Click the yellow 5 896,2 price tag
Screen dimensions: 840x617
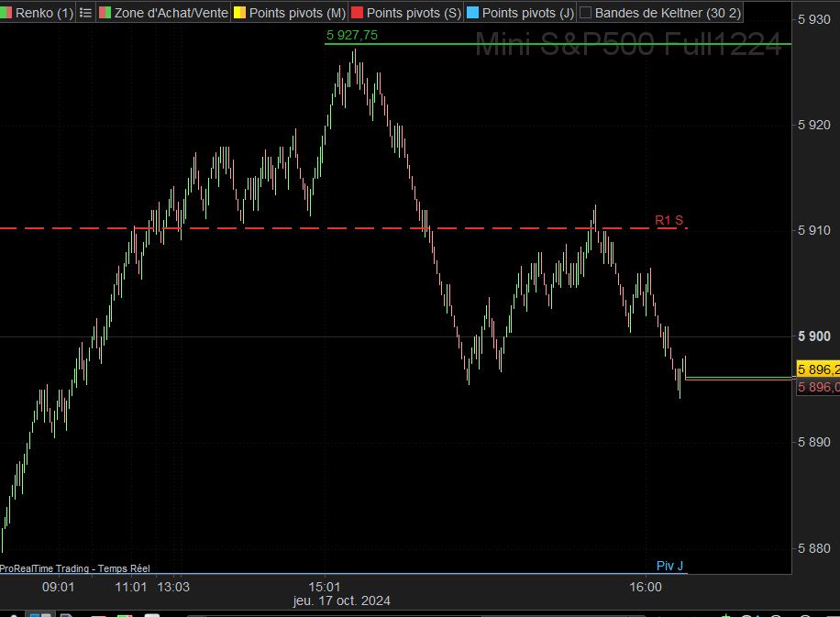click(x=818, y=369)
